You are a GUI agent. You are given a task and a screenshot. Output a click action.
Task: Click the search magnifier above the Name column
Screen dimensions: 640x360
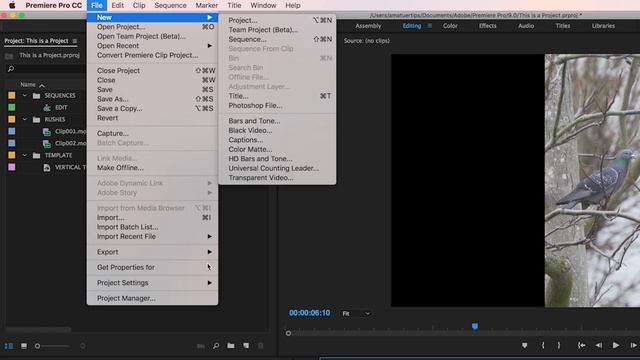11,69
